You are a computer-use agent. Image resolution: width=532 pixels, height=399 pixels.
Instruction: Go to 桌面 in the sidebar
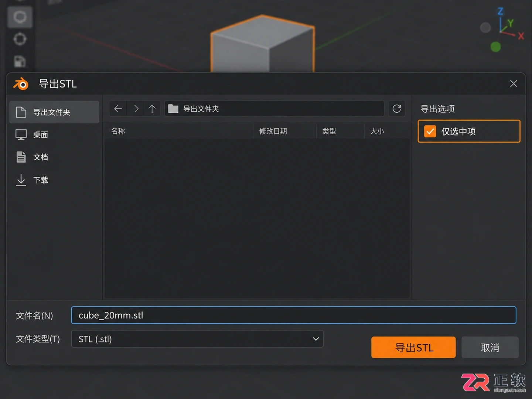54,135
